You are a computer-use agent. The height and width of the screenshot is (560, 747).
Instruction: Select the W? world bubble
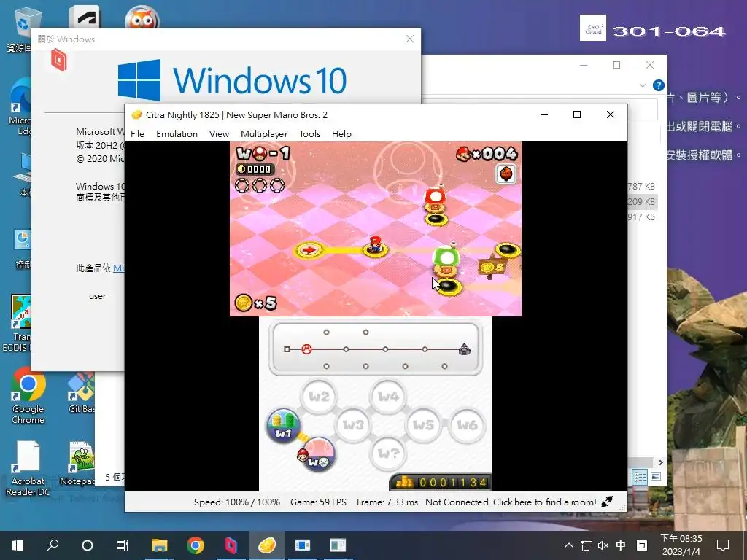(388, 454)
